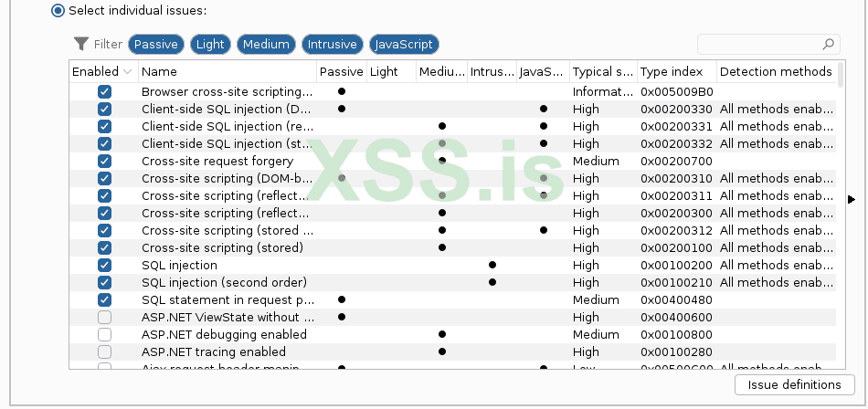Image resolution: width=868 pixels, height=409 pixels.
Task: Toggle the Passive filter pill
Action: [156, 44]
